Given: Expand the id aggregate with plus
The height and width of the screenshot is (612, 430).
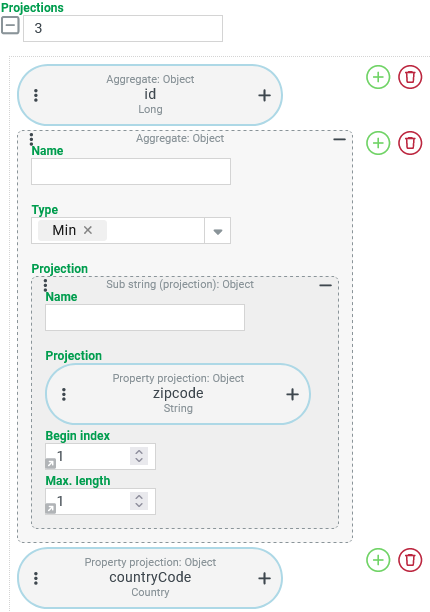Looking at the screenshot, I should pos(265,95).
